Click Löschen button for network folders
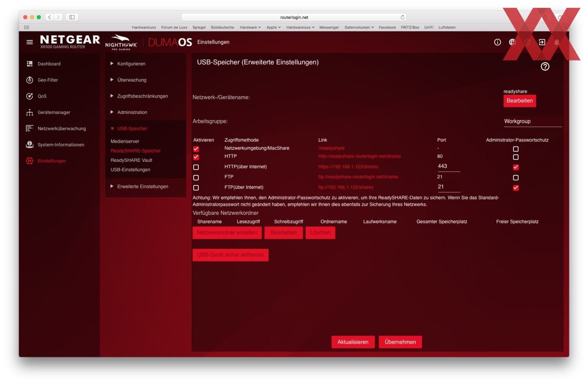This screenshot has height=384, width=588. [320, 232]
